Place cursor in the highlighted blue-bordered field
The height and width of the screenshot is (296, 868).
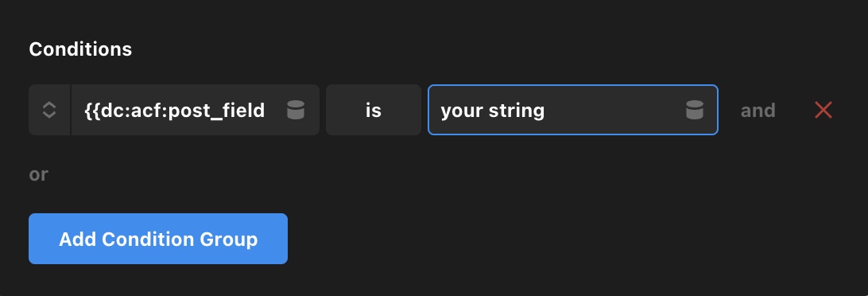[573, 110]
